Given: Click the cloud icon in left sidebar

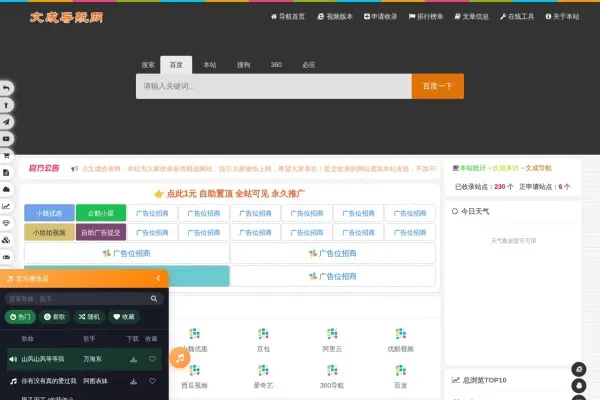Looking at the screenshot, I should 6,189.
